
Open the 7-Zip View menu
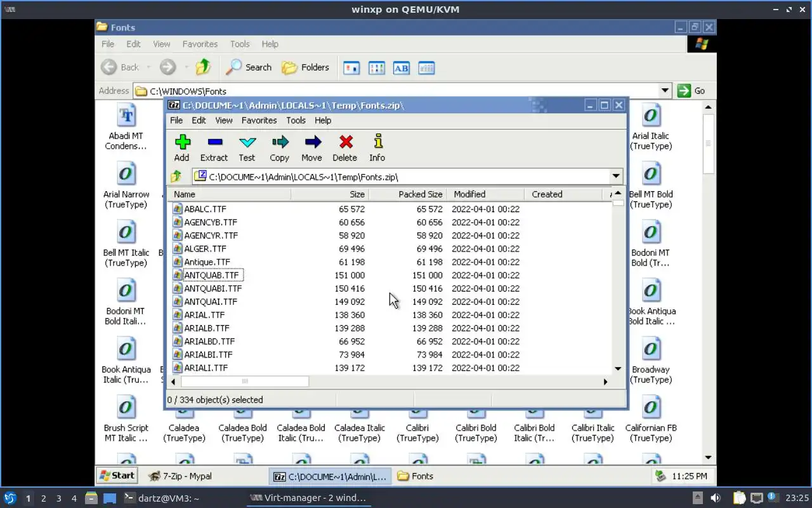coord(224,120)
